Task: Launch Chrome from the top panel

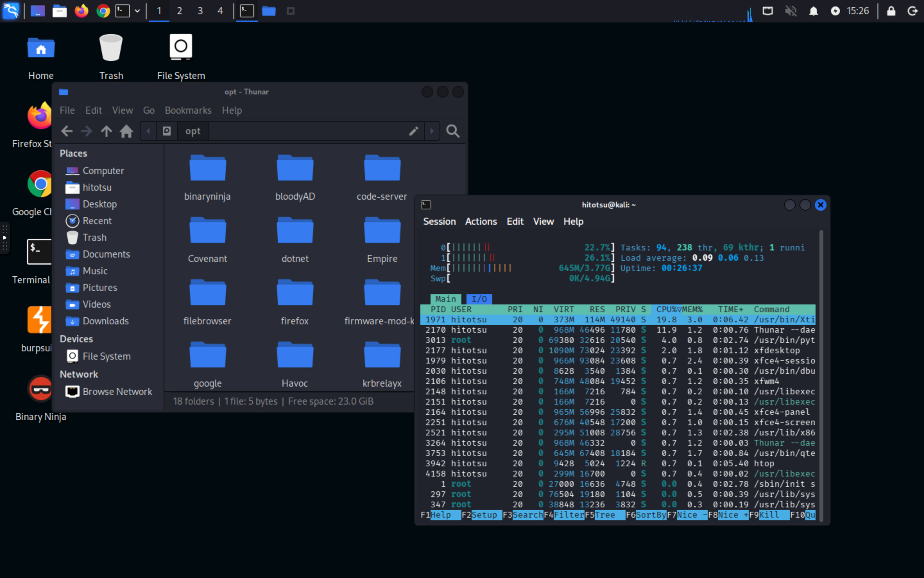Action: (103, 11)
